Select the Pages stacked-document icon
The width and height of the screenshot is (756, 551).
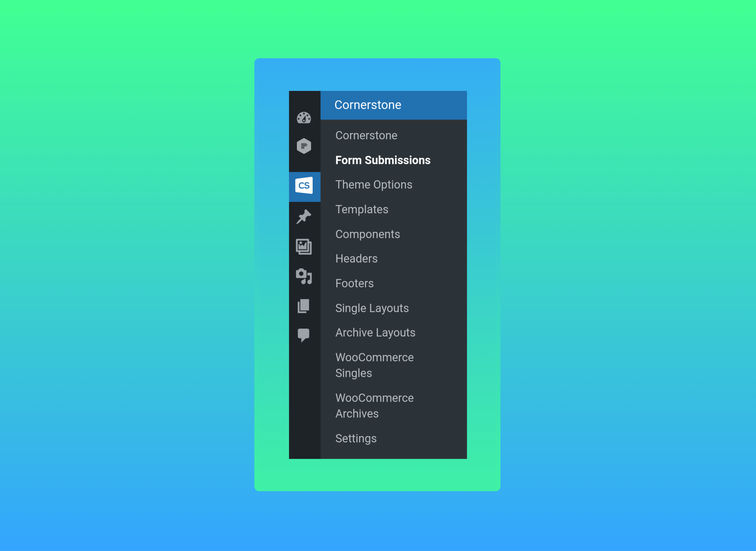point(304,306)
